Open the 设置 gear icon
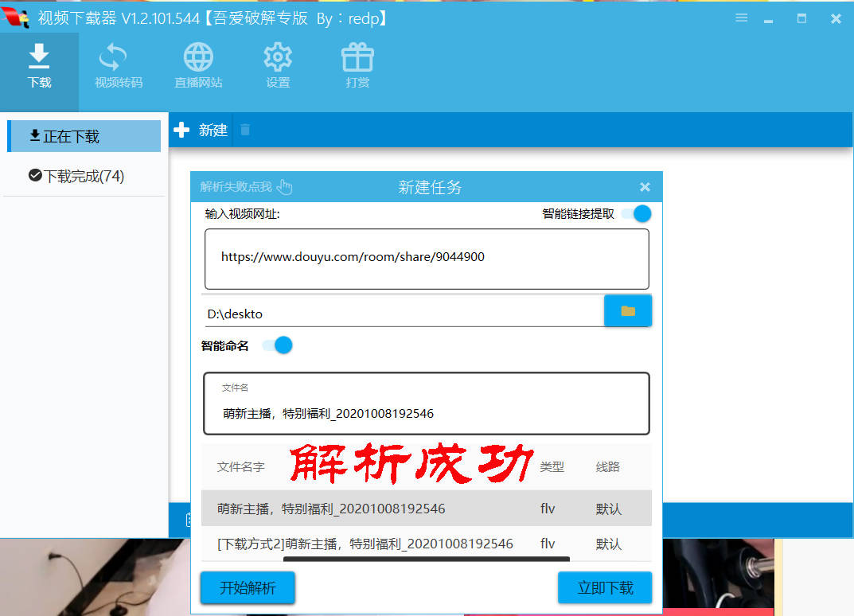854x616 pixels. pyautogui.click(x=278, y=57)
